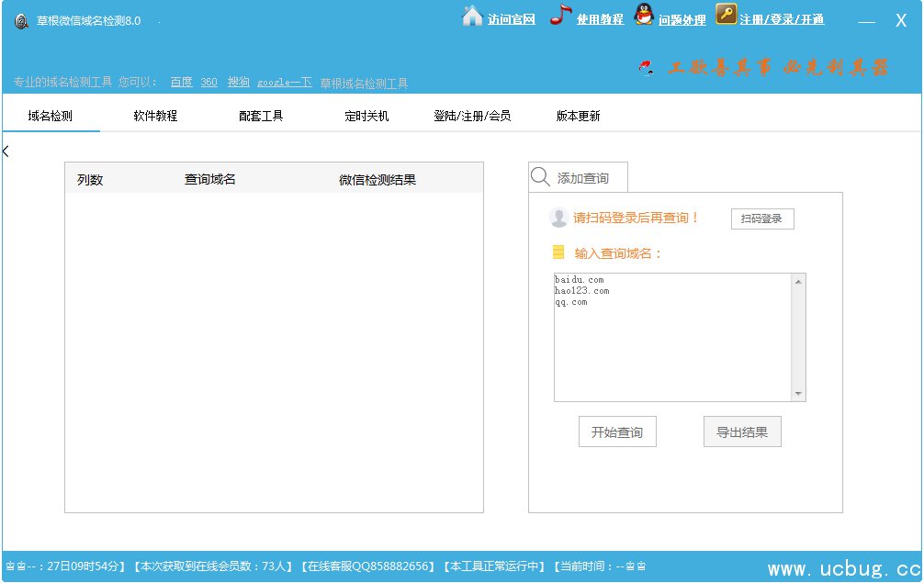Click the yellow list icon beside 输入查询域名
Image resolution: width=924 pixels, height=583 pixels.
click(x=558, y=252)
